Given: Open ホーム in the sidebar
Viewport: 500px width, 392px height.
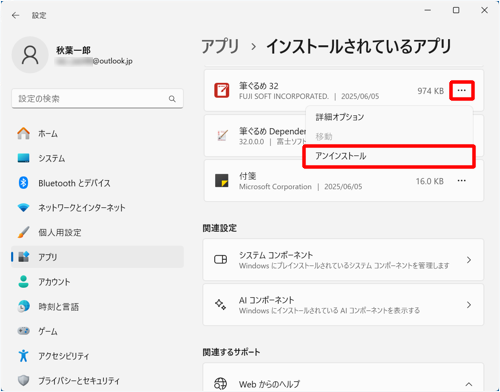Looking at the screenshot, I should tap(97, 133).
